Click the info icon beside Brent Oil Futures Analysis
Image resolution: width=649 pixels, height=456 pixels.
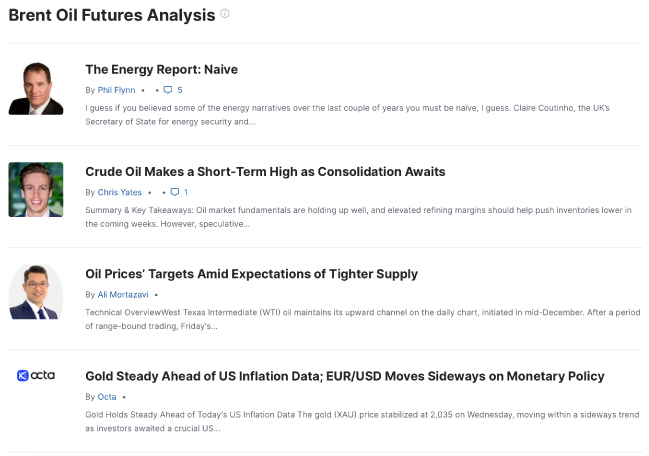(x=225, y=14)
